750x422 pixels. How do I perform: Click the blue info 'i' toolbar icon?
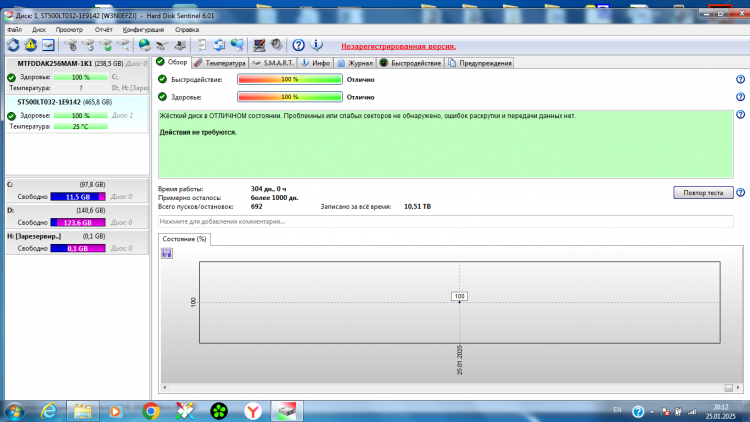[x=316, y=45]
